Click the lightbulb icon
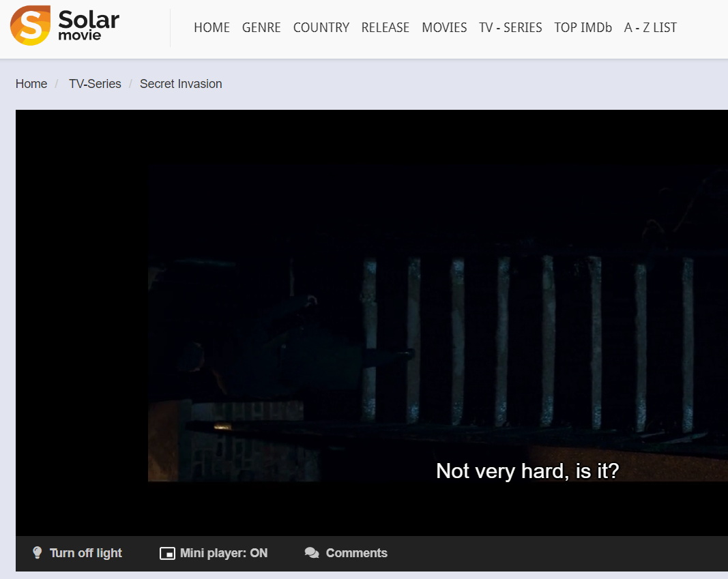This screenshot has width=728, height=579. click(38, 552)
